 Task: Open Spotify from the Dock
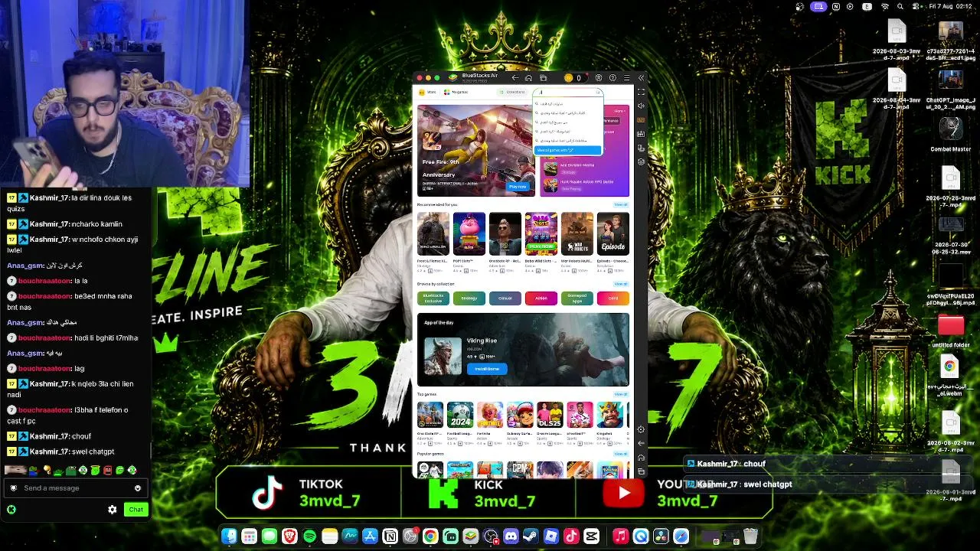coord(309,536)
